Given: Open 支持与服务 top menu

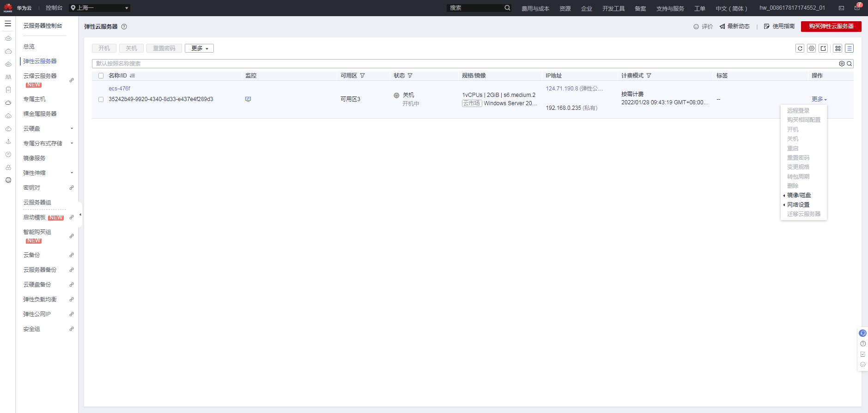Looking at the screenshot, I should pyautogui.click(x=670, y=8).
